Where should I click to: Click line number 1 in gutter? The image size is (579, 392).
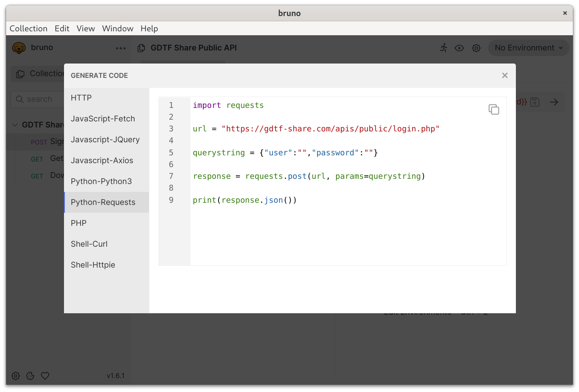click(171, 105)
